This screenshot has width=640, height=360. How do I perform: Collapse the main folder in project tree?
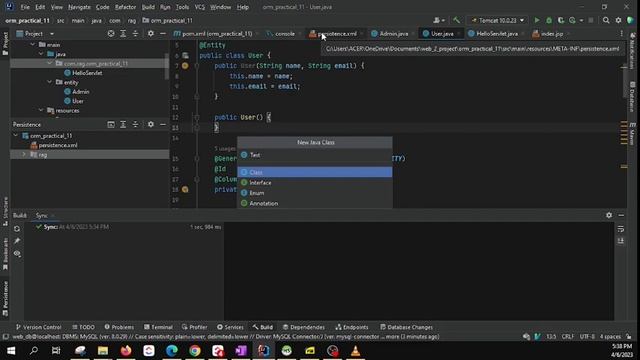pyautogui.click(x=32, y=44)
